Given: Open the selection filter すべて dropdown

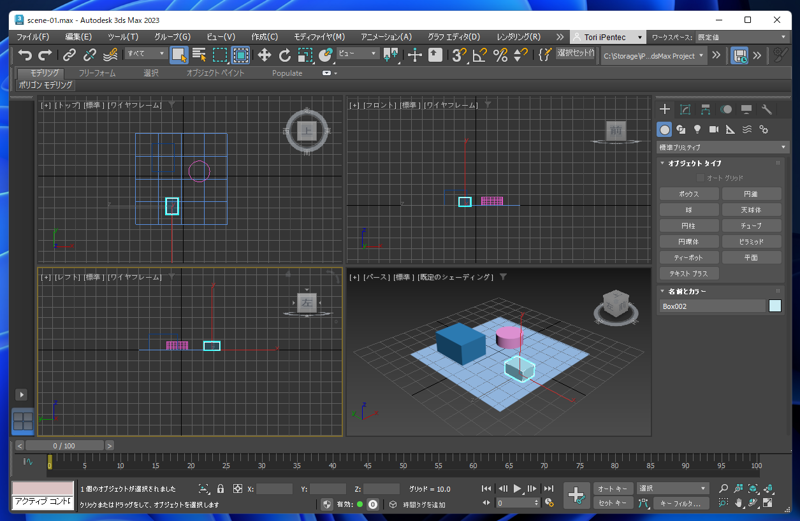Looking at the screenshot, I should [146, 53].
